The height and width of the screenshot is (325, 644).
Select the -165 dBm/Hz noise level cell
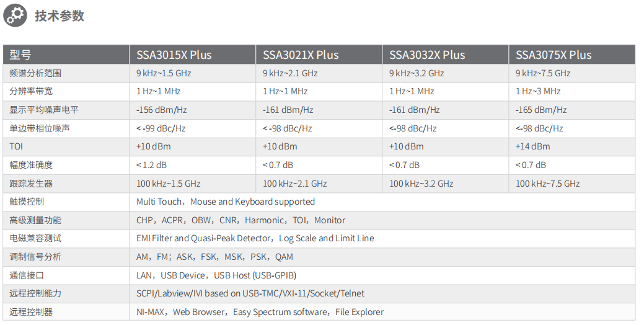541,110
